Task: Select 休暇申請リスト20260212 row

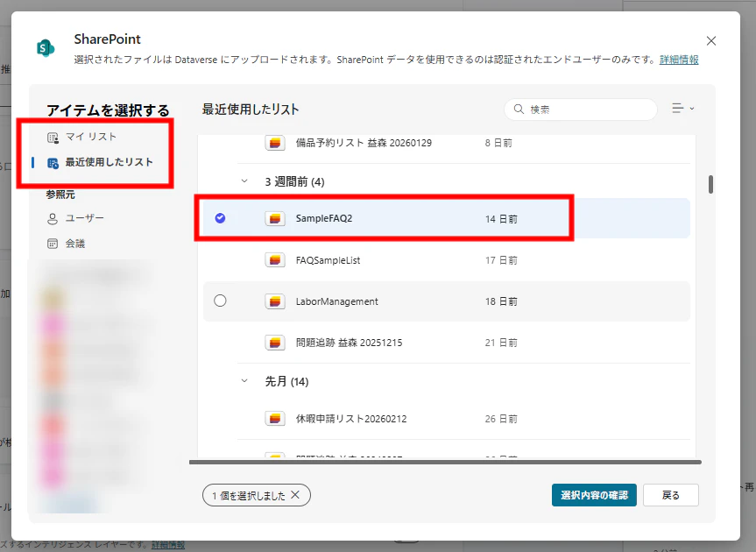Action: pos(351,419)
